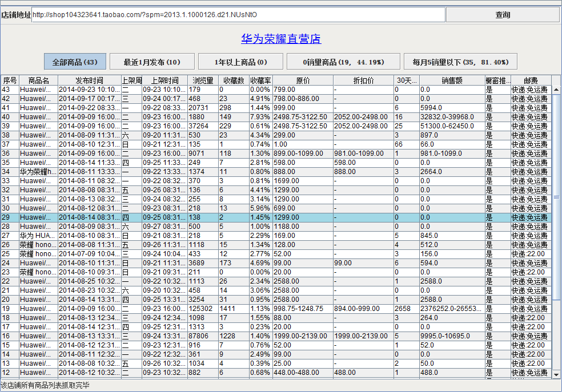This screenshot has height=392, width=562.
Task: Select price 1188.00 in row 28
Action: 303,227
